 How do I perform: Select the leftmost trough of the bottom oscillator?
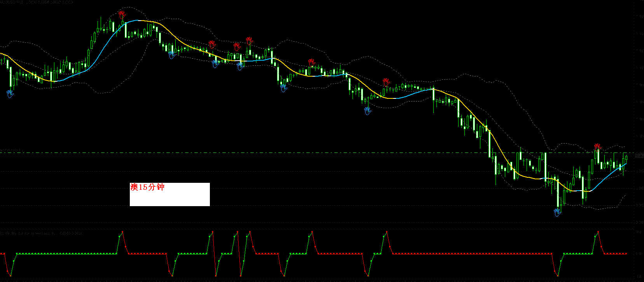click(x=10, y=276)
